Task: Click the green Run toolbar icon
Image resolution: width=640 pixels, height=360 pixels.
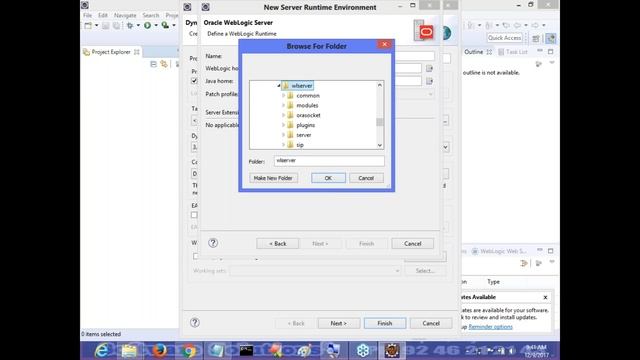Action: click(x=147, y=26)
